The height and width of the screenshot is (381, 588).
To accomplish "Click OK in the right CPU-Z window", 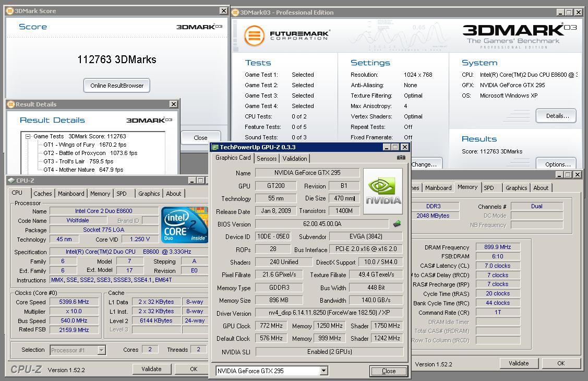I will pos(561,363).
